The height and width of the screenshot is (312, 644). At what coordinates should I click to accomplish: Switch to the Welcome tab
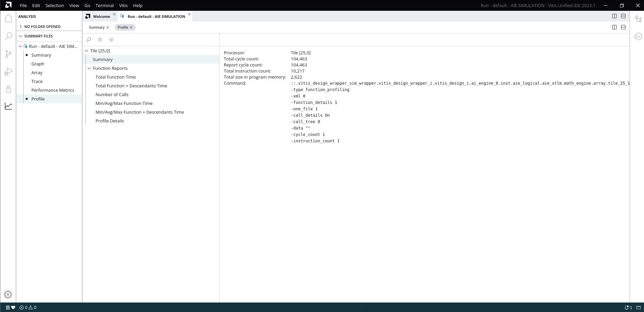(x=101, y=17)
